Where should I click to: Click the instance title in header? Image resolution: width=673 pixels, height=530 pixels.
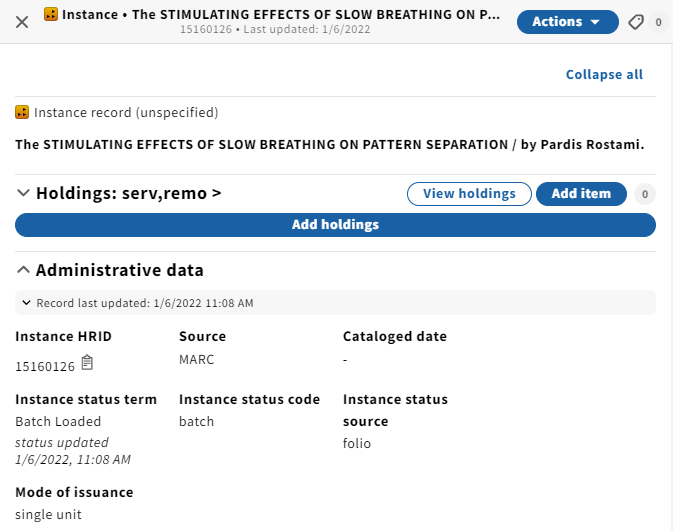[x=281, y=14]
